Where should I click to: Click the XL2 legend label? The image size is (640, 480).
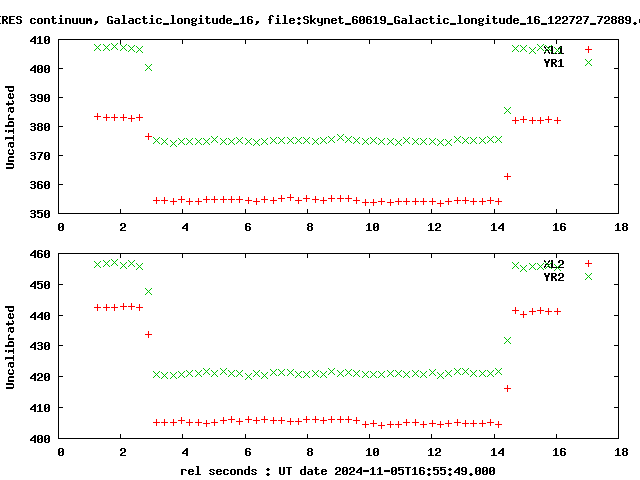click(x=553, y=264)
